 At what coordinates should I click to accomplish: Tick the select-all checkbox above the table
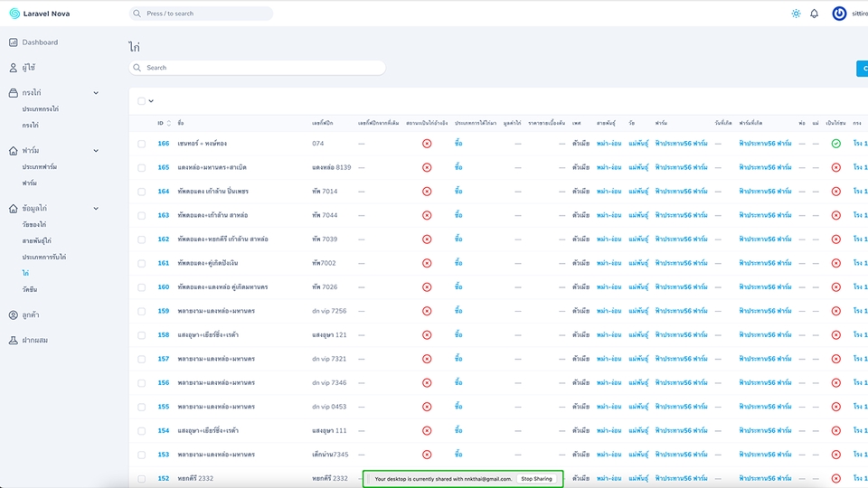(x=142, y=100)
